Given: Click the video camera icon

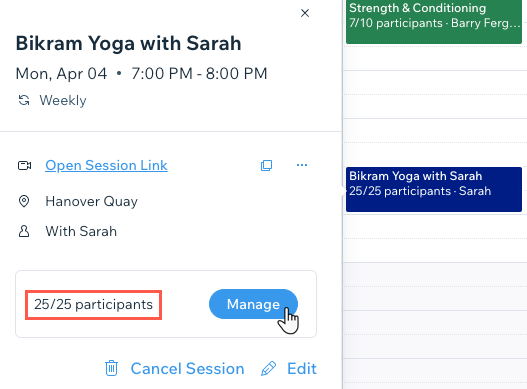Looking at the screenshot, I should [24, 165].
